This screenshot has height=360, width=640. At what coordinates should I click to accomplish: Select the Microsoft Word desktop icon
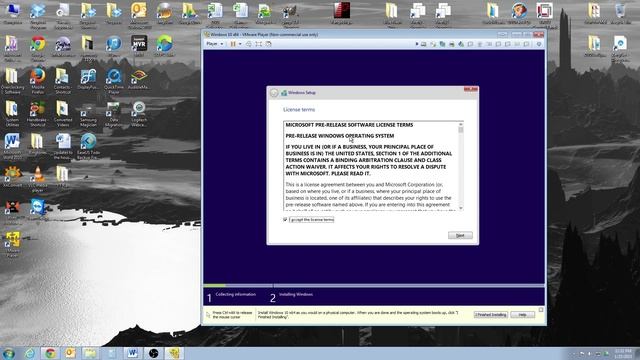click(x=13, y=147)
